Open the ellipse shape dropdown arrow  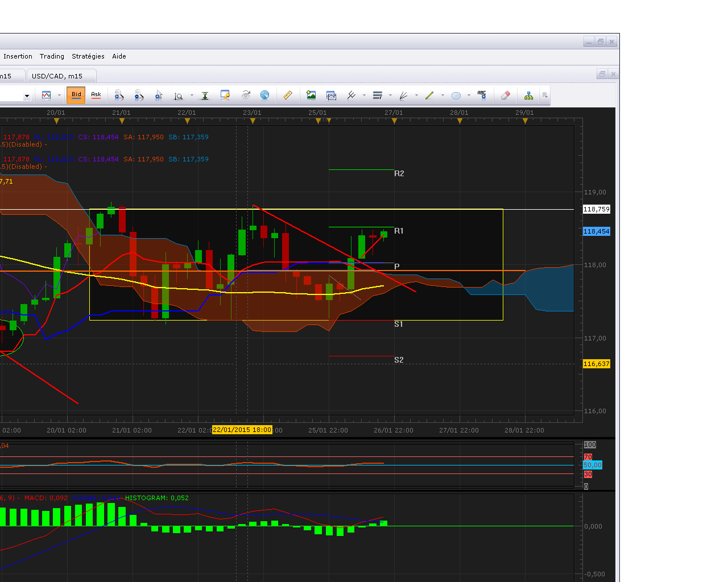[x=469, y=95]
